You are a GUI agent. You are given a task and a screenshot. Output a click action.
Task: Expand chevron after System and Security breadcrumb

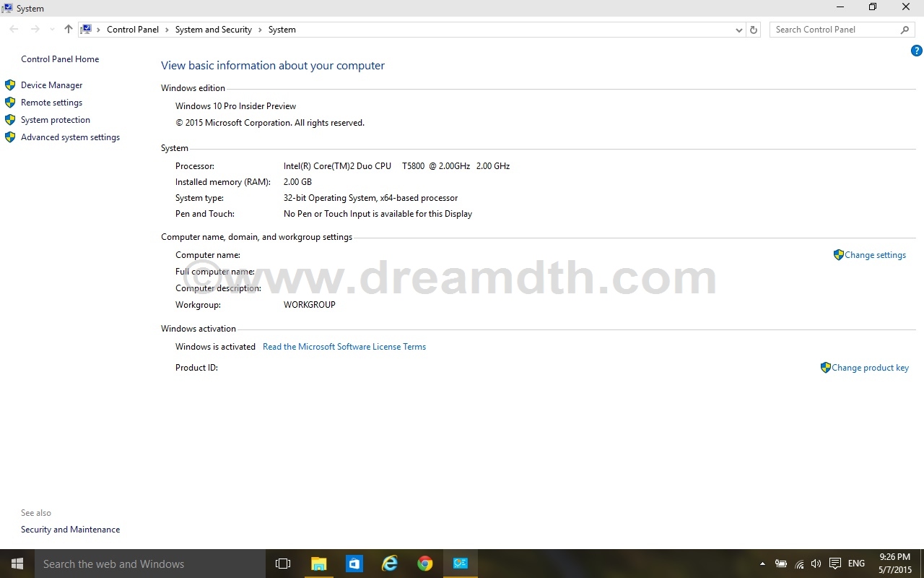click(260, 30)
